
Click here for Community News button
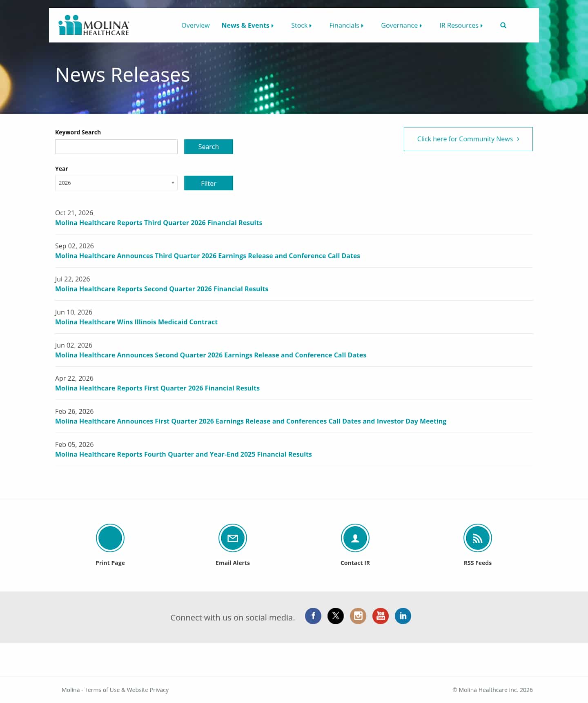[x=468, y=139]
